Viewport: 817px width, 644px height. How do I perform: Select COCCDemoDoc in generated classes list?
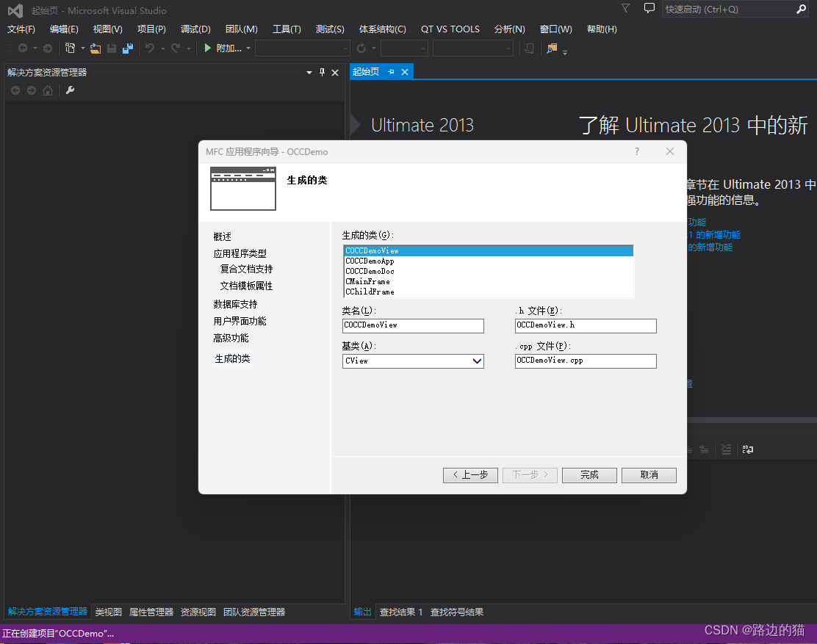coord(489,271)
